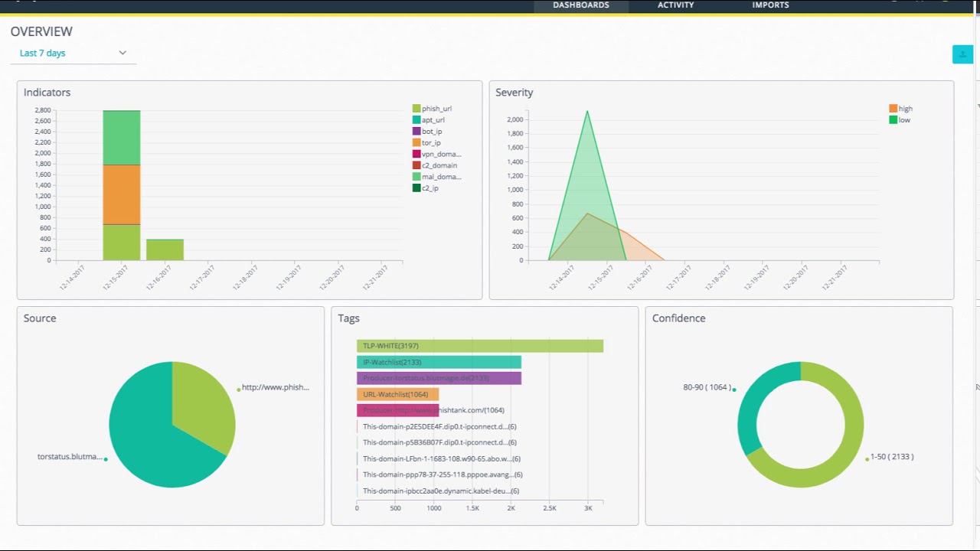This screenshot has width=980, height=551.
Task: Click the torstatus.blutma... source label
Action: [70, 457]
